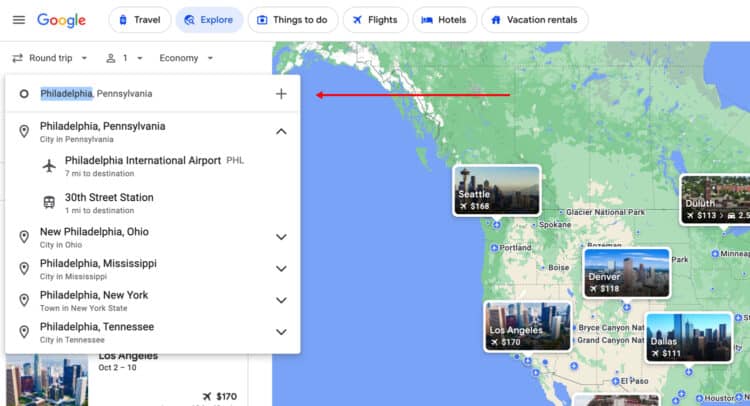This screenshot has width=750, height=406.
Task: Expand New Philadelphia, Ohio suggestion
Action: [x=281, y=237]
